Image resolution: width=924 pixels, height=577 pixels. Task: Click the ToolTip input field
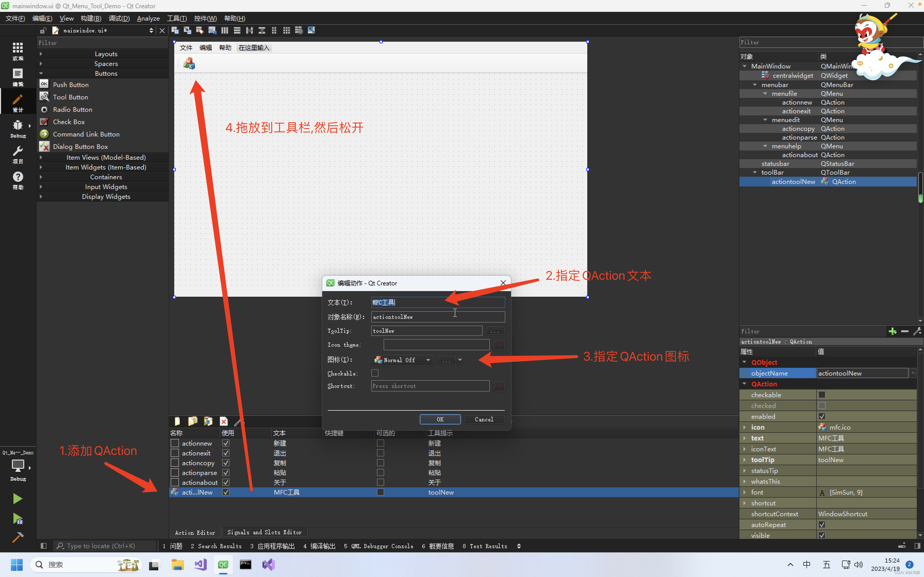coord(426,331)
